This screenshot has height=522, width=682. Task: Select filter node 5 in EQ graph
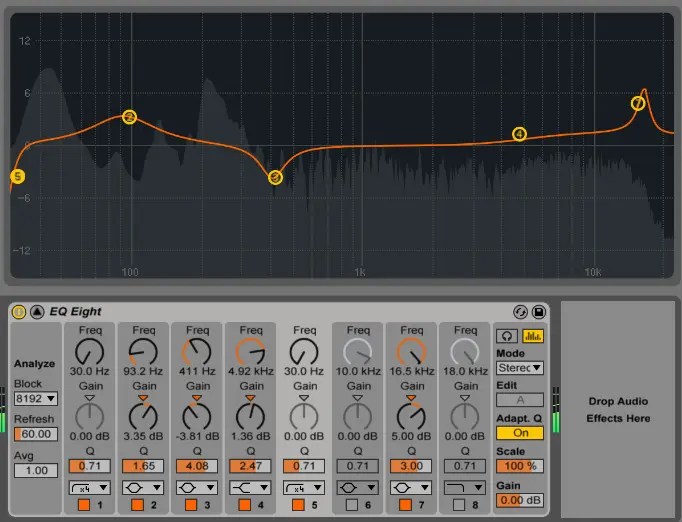coord(17,176)
